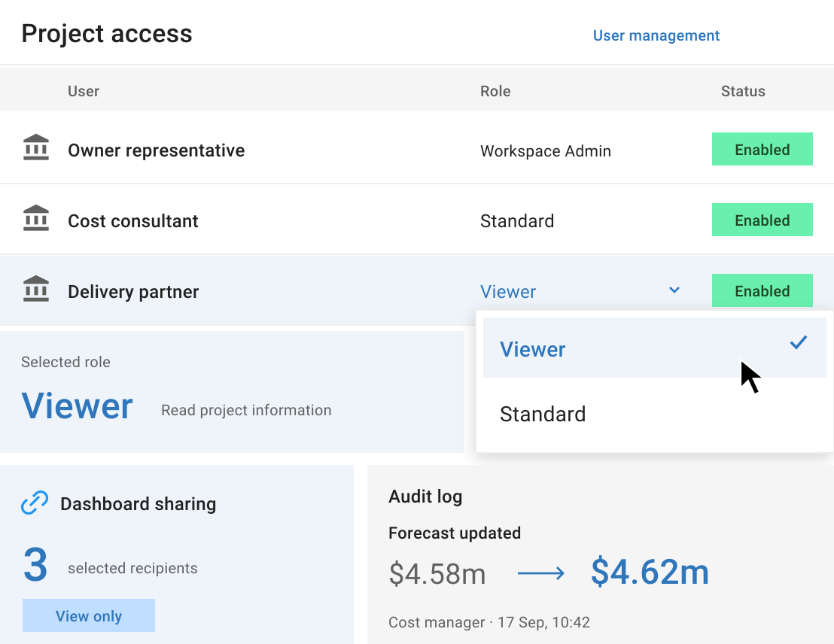Choose Standard in the role menu

pyautogui.click(x=654, y=414)
